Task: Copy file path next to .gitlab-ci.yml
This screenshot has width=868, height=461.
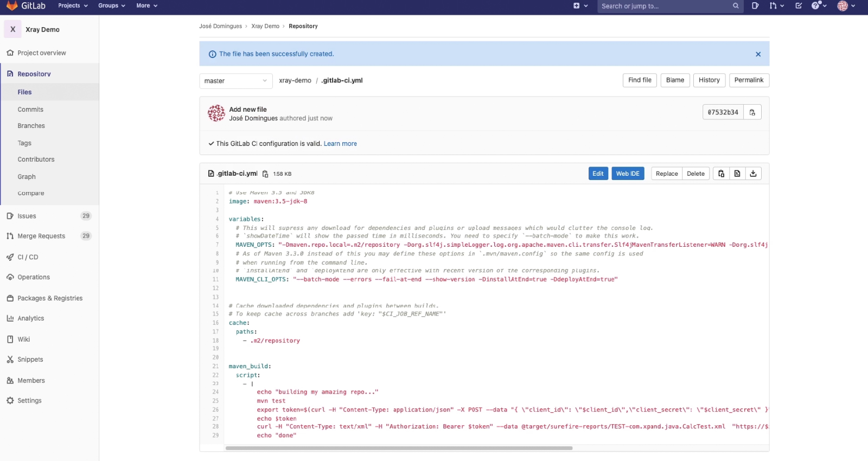Action: (265, 174)
